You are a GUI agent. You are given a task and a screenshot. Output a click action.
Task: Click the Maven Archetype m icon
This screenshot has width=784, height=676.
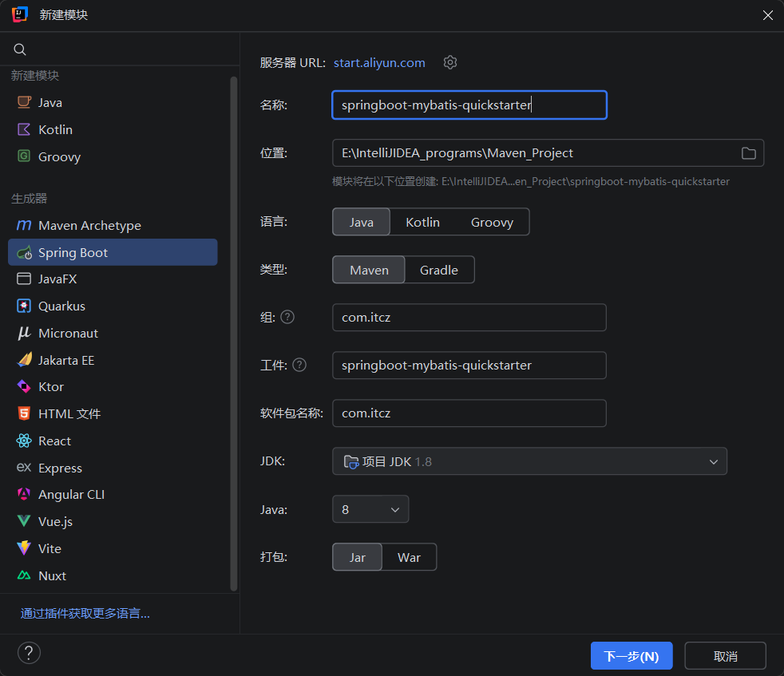24,226
